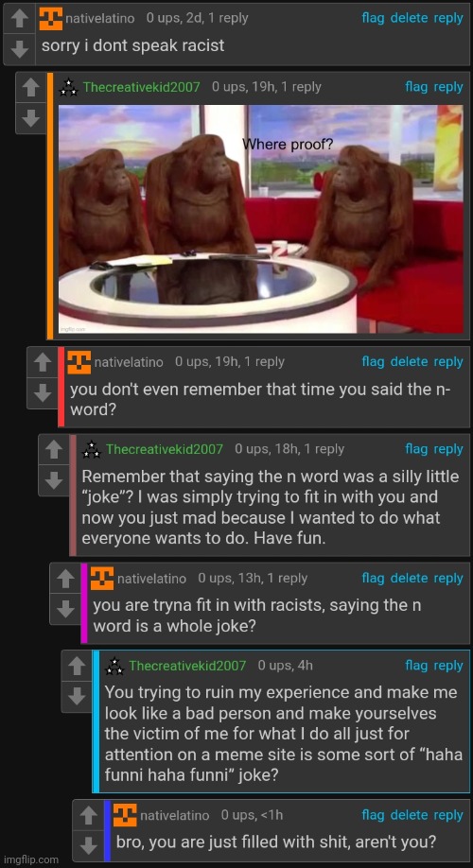This screenshot has width=473, height=868.
Task: Delete the 'sorry i dont speak racist' comment
Action: coord(409,18)
